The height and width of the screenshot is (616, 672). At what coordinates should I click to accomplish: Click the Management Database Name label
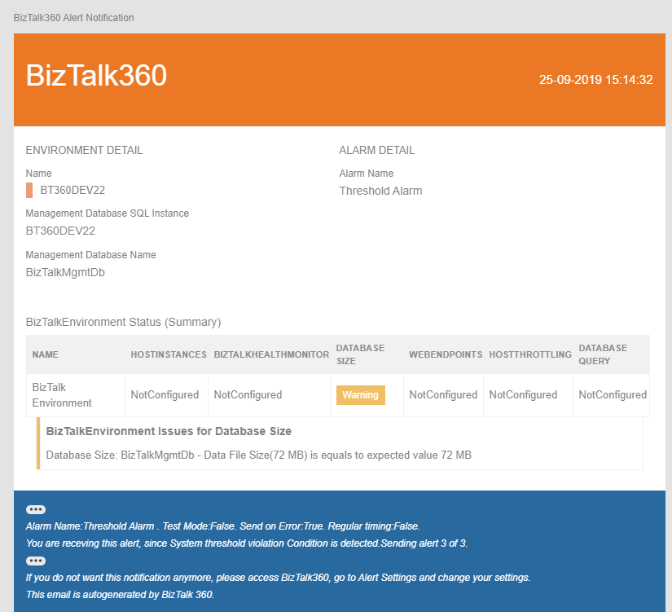(91, 255)
